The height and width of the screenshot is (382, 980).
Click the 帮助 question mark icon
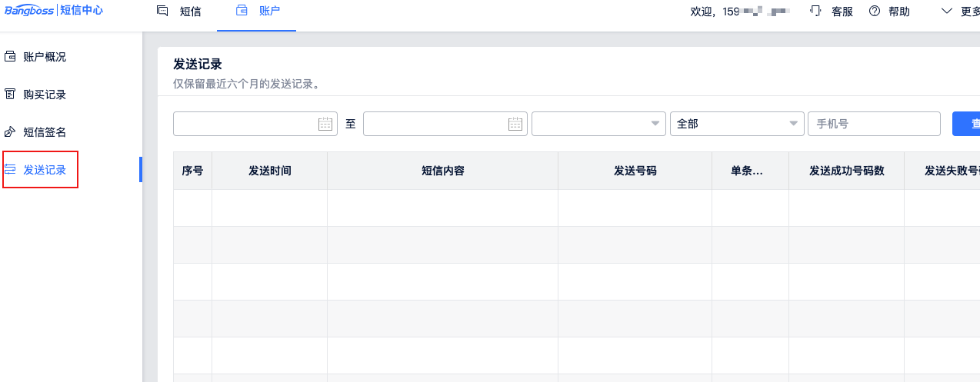874,12
